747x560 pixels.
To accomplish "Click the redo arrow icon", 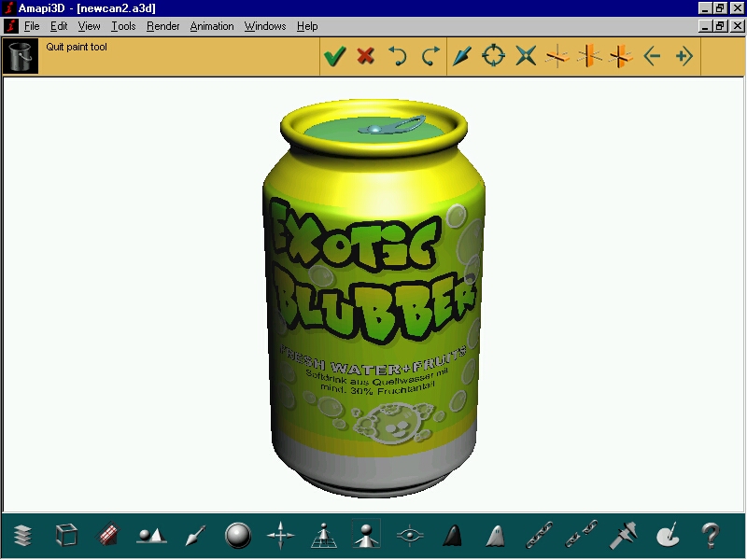I will [x=430, y=57].
